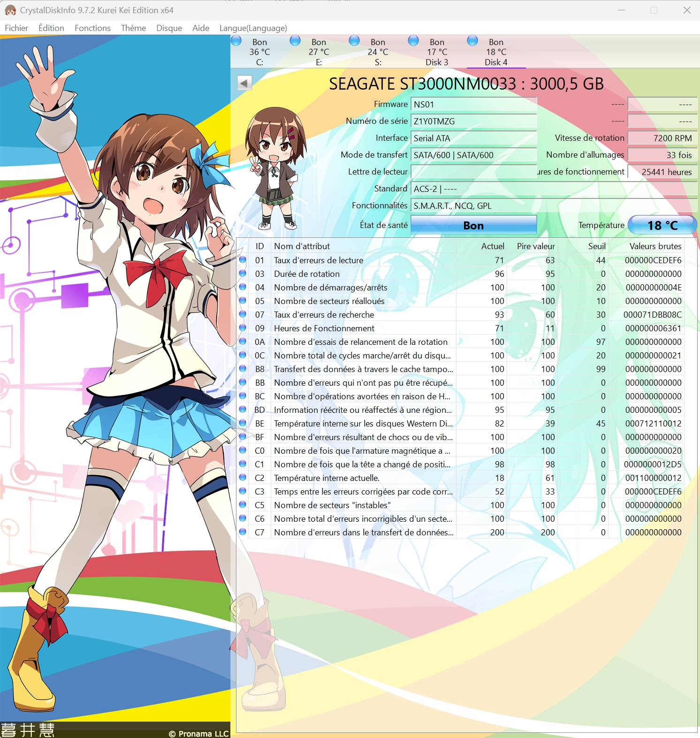This screenshot has height=738, width=700.
Task: Select the Disk 3 tab
Action: pyautogui.click(x=437, y=52)
